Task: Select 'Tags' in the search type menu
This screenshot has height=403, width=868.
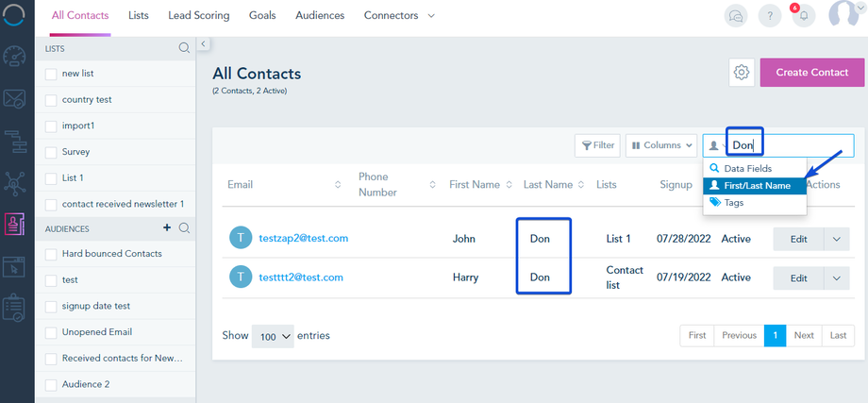Action: coord(733,202)
